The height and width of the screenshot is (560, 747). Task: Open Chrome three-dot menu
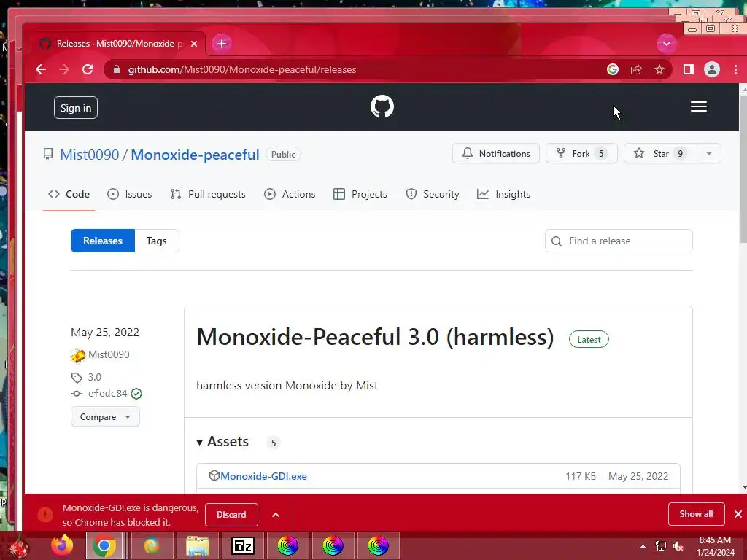click(735, 69)
